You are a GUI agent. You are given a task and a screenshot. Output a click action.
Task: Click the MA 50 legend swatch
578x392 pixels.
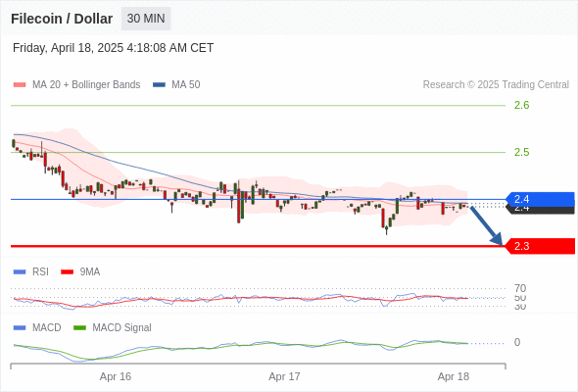pos(159,85)
